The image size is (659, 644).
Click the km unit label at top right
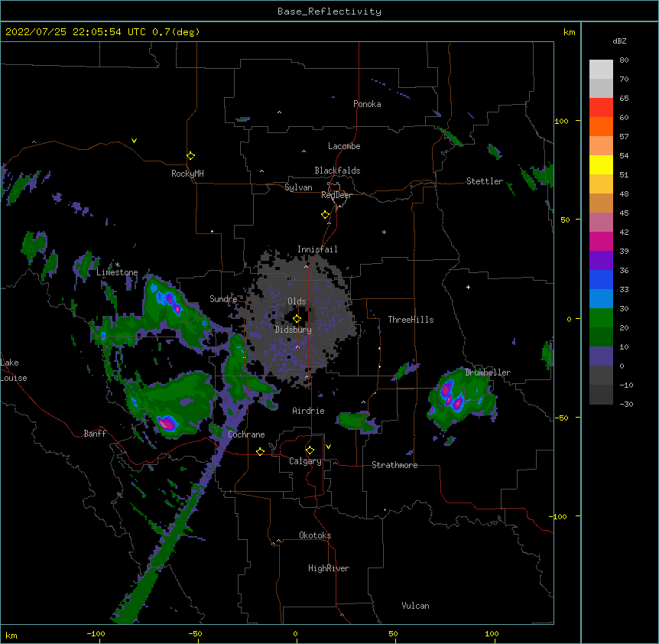(569, 32)
